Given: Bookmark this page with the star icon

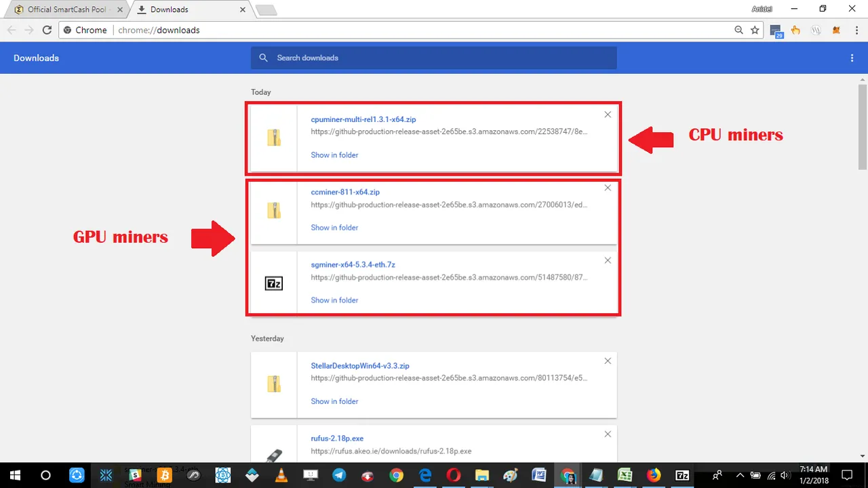Looking at the screenshot, I should click(755, 30).
